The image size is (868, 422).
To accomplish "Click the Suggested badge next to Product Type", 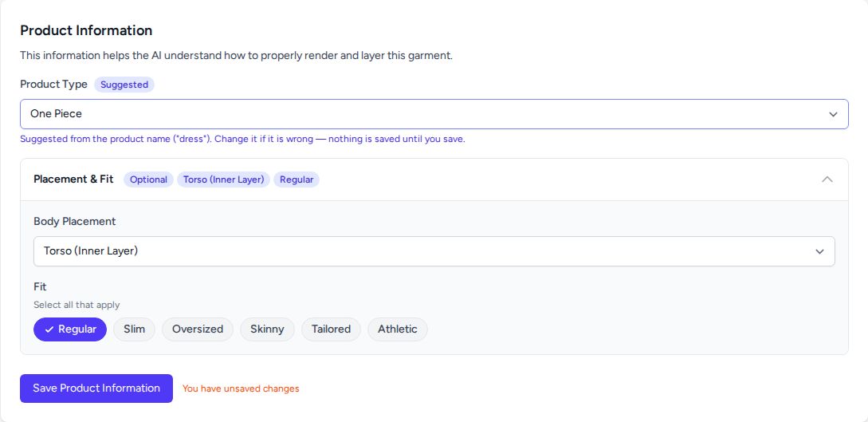I will [x=124, y=85].
